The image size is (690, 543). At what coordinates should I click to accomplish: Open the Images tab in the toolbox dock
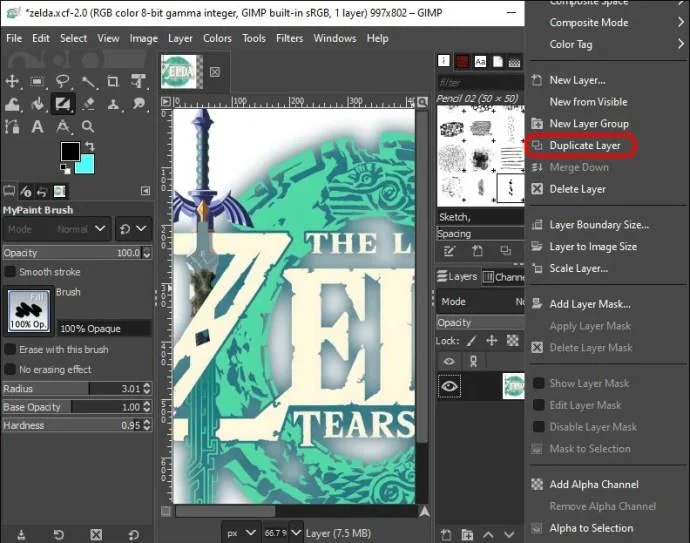(x=59, y=191)
